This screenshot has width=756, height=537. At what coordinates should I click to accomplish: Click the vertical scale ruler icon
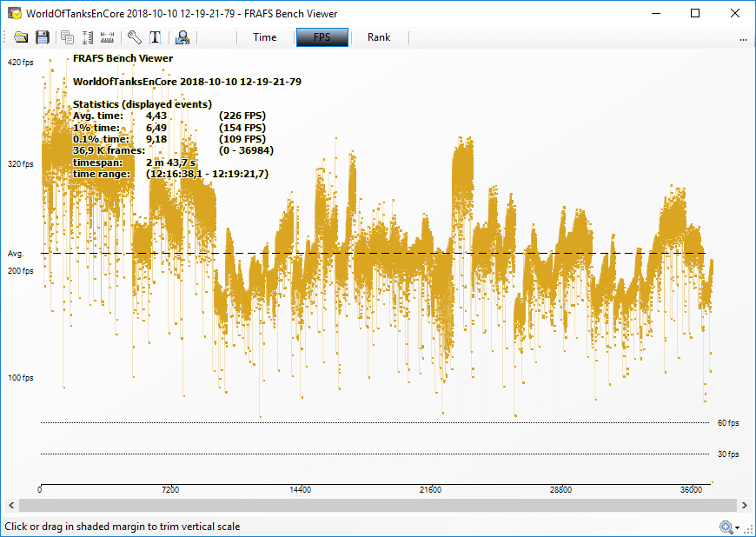(x=87, y=37)
